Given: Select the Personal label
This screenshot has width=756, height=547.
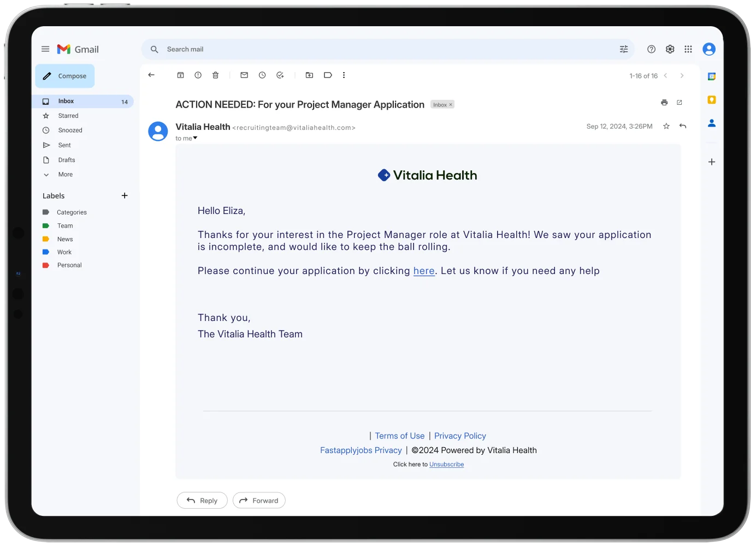Looking at the screenshot, I should tap(69, 265).
